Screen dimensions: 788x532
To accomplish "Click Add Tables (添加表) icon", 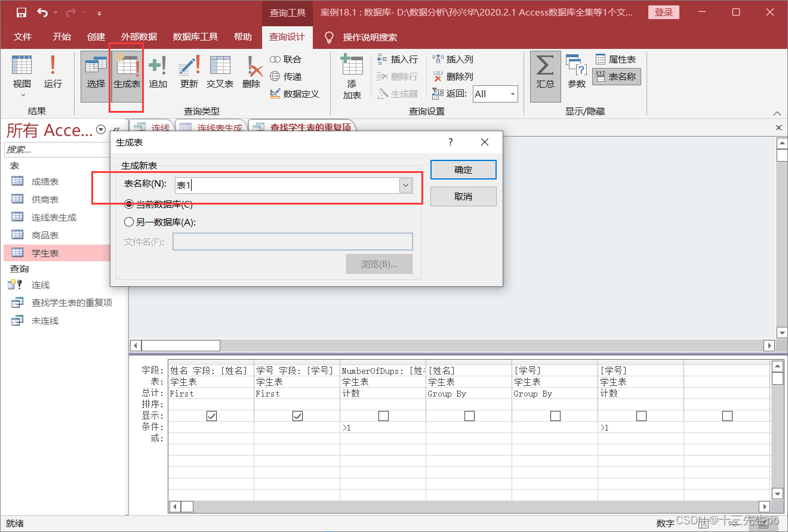I will pyautogui.click(x=352, y=76).
